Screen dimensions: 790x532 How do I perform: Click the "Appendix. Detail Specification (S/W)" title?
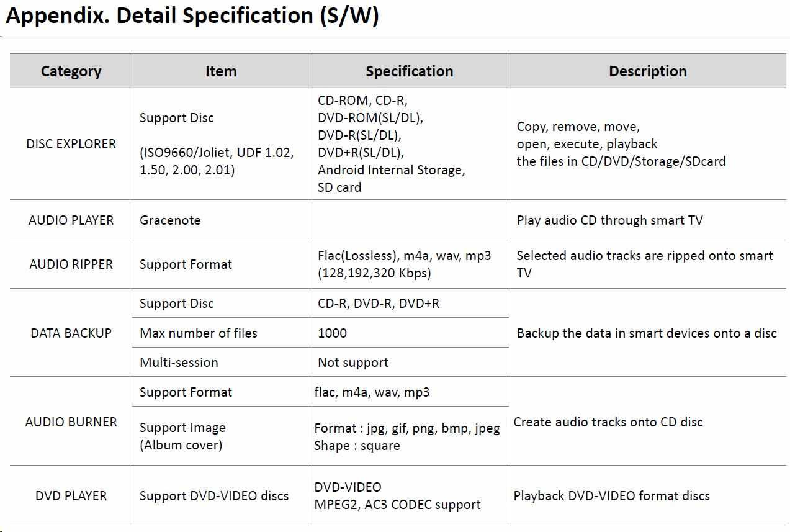coord(192,17)
